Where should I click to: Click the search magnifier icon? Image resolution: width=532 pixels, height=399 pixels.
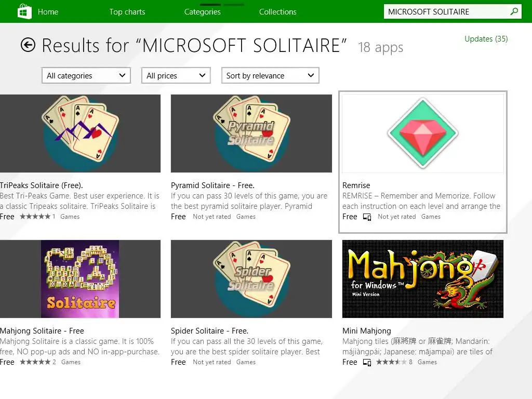(x=514, y=11)
